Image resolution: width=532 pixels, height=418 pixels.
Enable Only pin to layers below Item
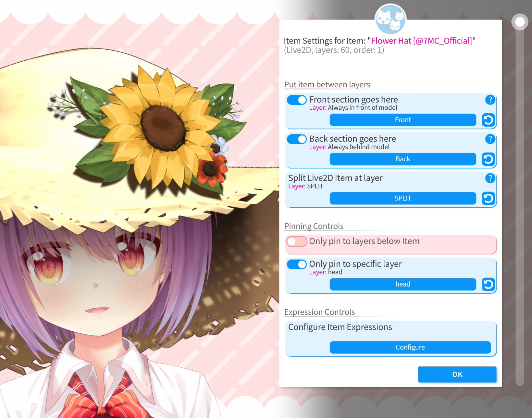click(297, 241)
